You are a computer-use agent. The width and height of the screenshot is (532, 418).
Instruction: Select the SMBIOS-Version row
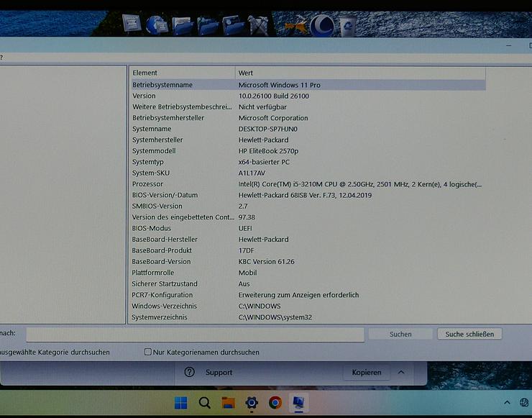tap(157, 206)
